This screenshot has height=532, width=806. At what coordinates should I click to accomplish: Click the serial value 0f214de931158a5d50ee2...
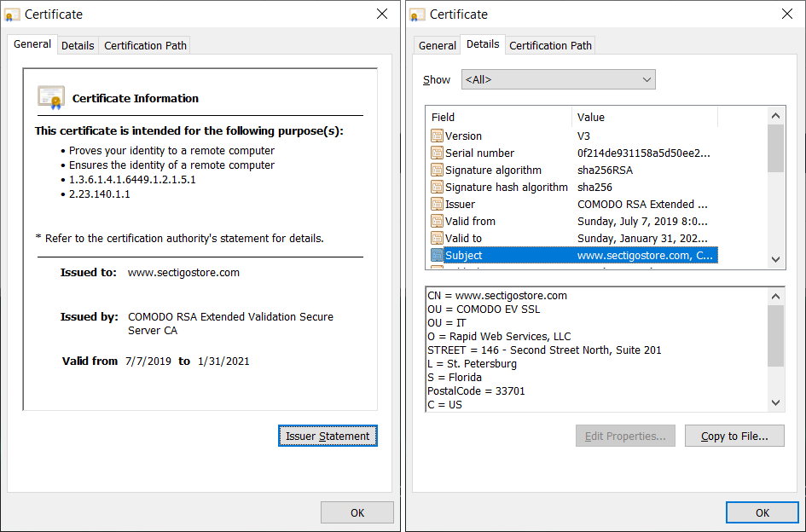tap(644, 153)
